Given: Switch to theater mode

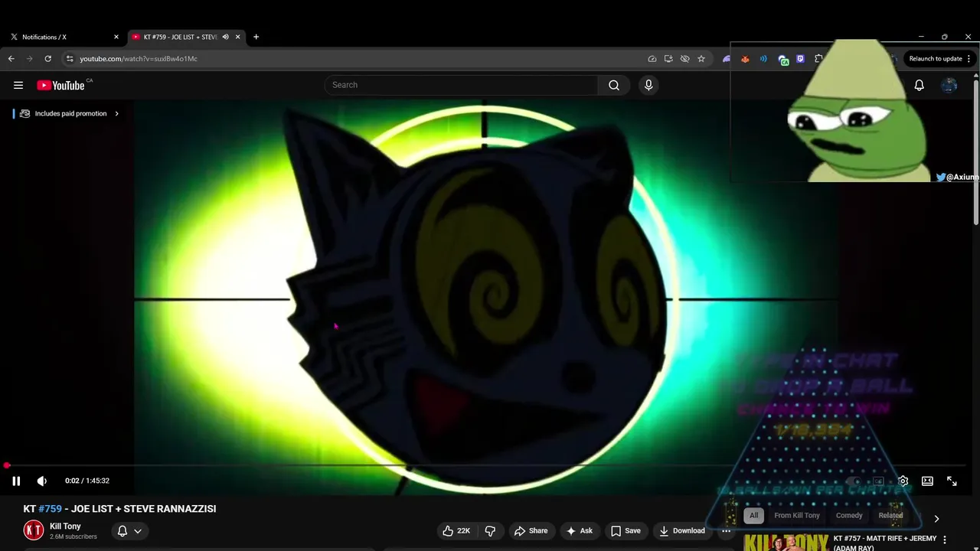Looking at the screenshot, I should (x=927, y=481).
